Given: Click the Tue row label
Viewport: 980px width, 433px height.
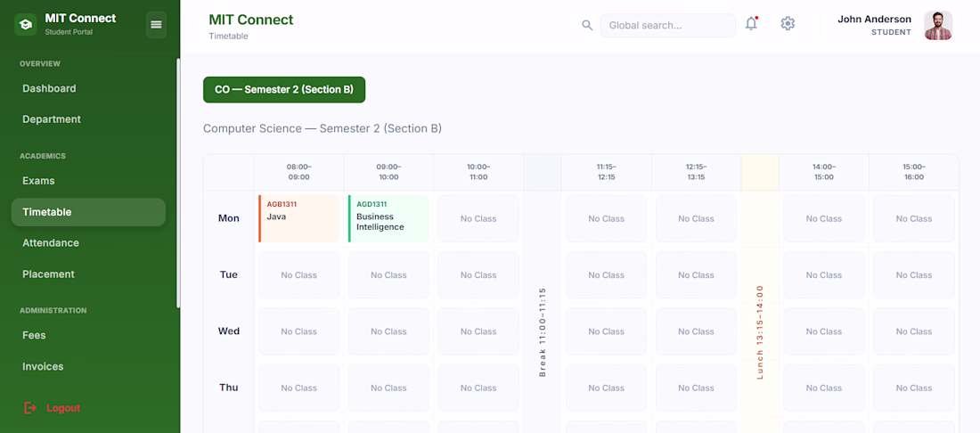Looking at the screenshot, I should tap(229, 275).
